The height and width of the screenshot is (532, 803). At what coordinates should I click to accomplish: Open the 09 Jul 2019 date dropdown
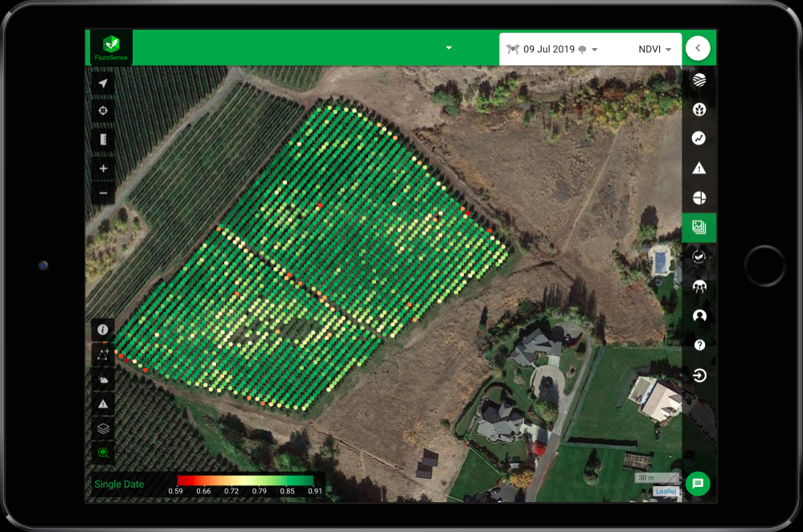tap(551, 49)
